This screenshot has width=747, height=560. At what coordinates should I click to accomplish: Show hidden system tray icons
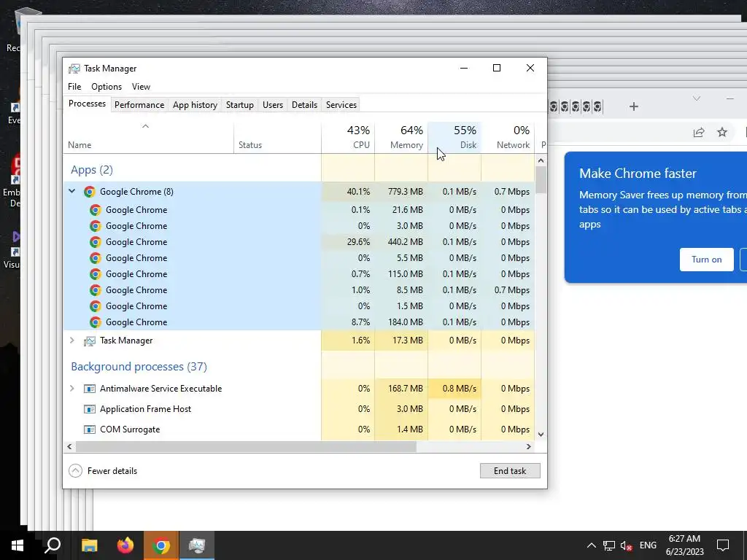click(x=591, y=545)
